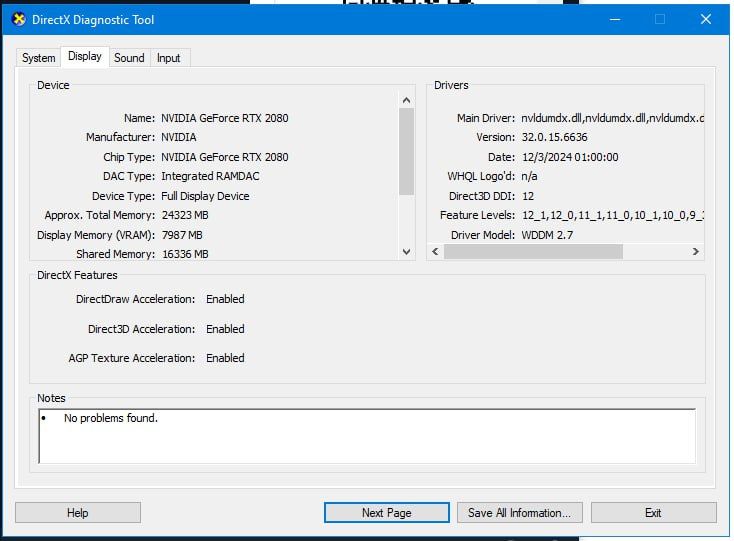Click the Name value NVIDIA GeForce RTX 2080

(x=225, y=118)
